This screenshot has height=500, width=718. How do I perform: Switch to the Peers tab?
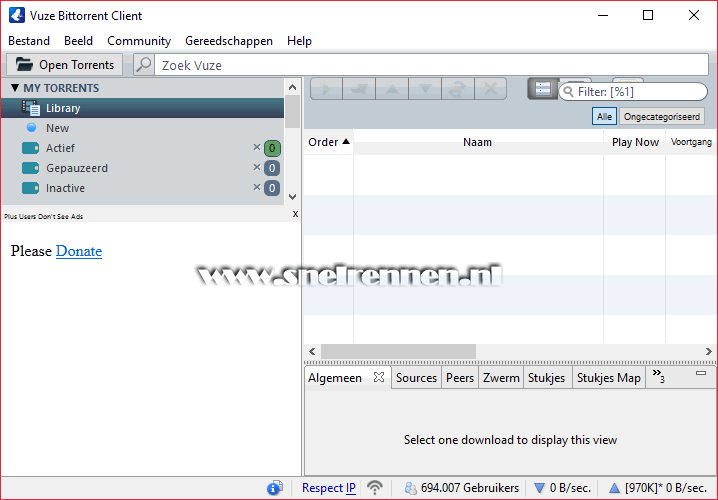coord(460,378)
